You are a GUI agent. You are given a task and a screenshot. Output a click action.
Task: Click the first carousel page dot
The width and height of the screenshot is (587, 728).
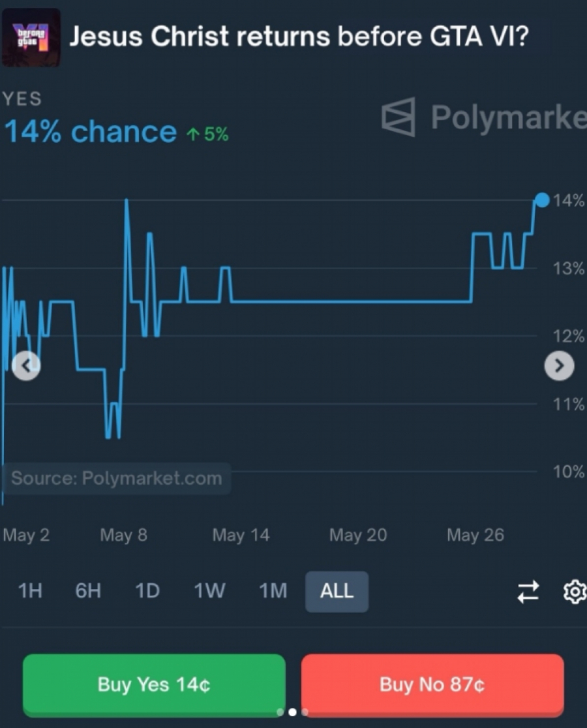coord(280,712)
